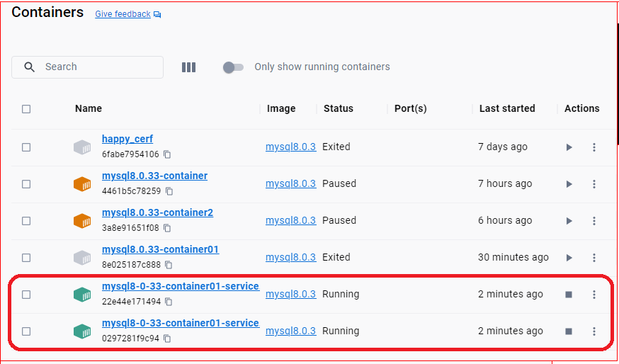Copy the happy_cerf container ID 6fabe7954106

coord(167,154)
